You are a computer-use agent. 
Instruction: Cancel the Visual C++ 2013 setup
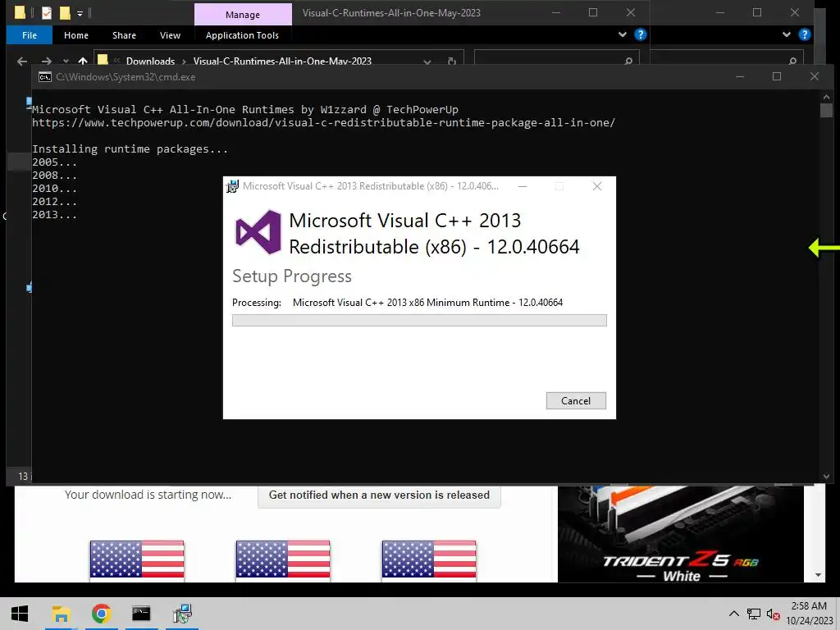click(x=576, y=400)
